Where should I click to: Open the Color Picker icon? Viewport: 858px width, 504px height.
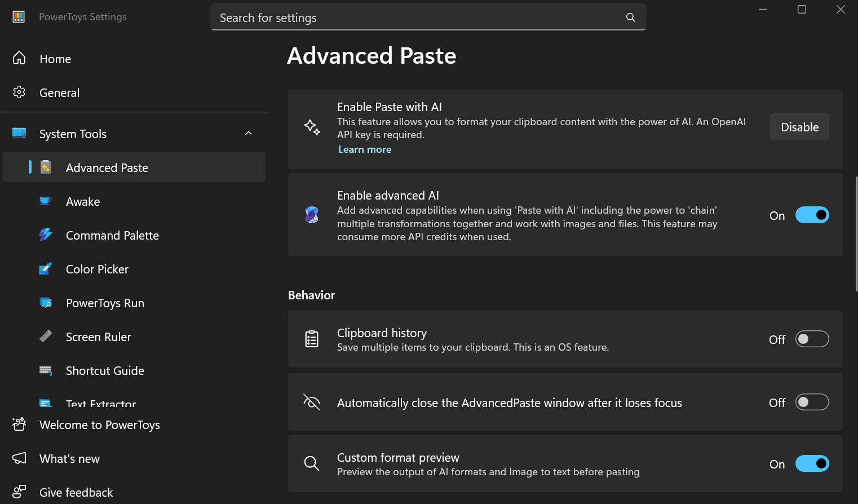(x=46, y=269)
